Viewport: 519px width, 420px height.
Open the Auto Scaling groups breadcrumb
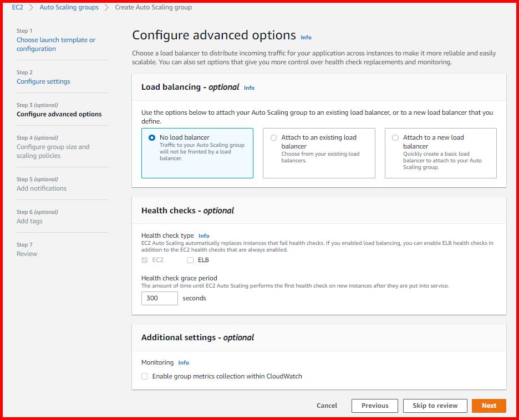[x=69, y=7]
